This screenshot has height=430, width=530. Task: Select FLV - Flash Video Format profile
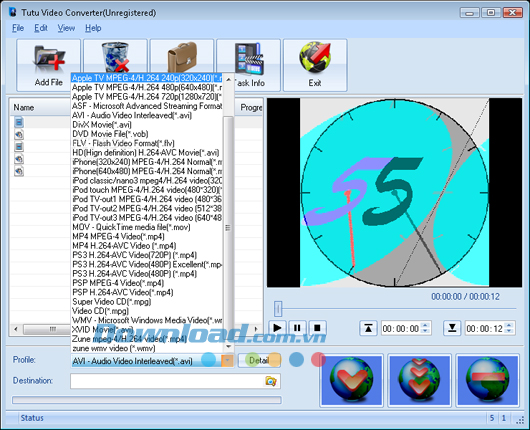[x=147, y=143]
